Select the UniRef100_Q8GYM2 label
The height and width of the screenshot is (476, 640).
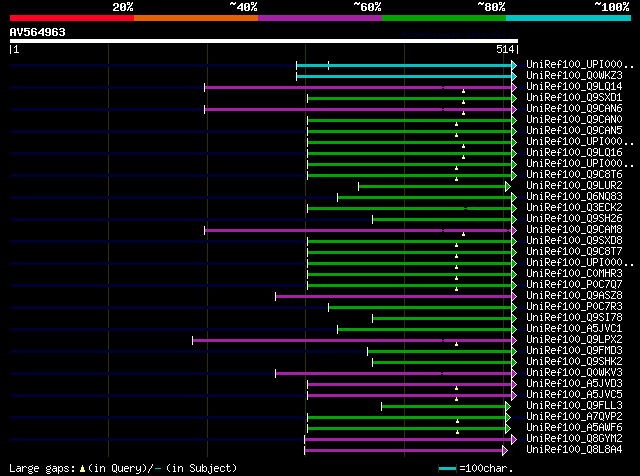click(x=574, y=439)
